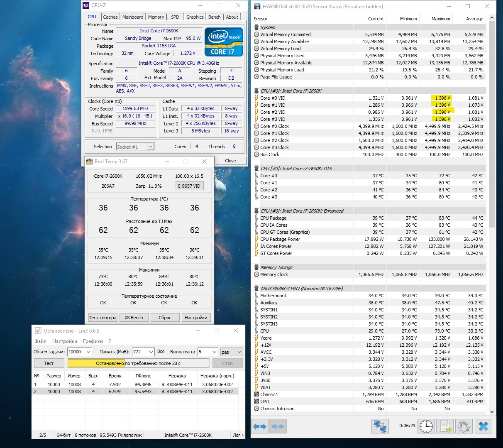Click the Intel Core i7 logo in CPU-Z
This screenshot has height=448, width=503.
224,42
